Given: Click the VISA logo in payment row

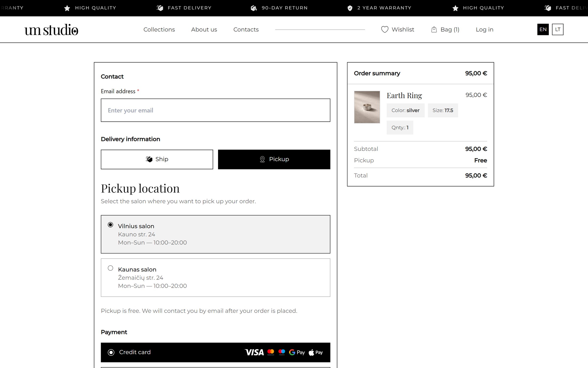Looking at the screenshot, I should (x=254, y=352).
